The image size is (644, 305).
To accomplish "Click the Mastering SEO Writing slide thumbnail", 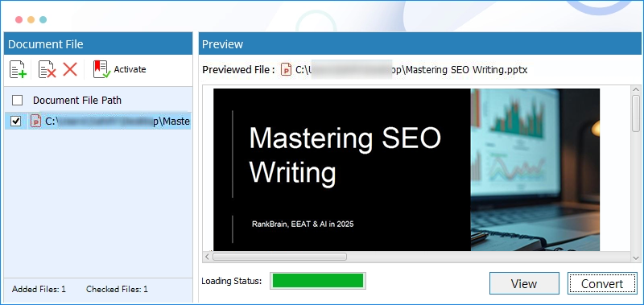I will click(x=407, y=170).
